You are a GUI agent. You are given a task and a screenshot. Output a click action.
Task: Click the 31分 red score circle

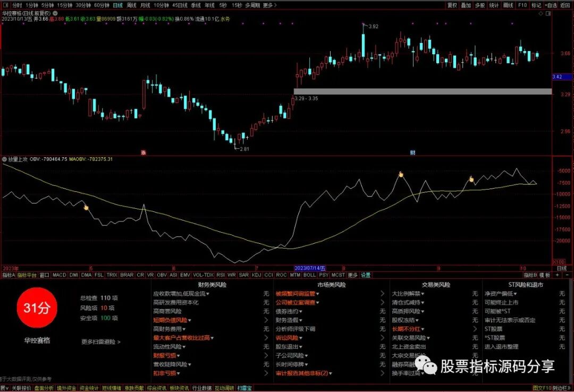coord(37,308)
